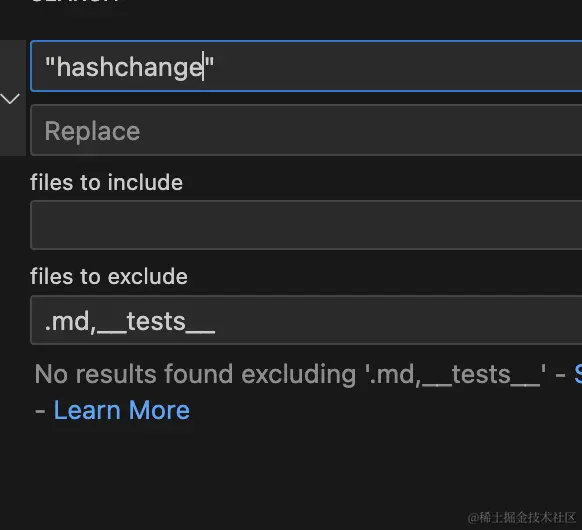
Task: Click the empty results area below Learn More
Action: 291,468
